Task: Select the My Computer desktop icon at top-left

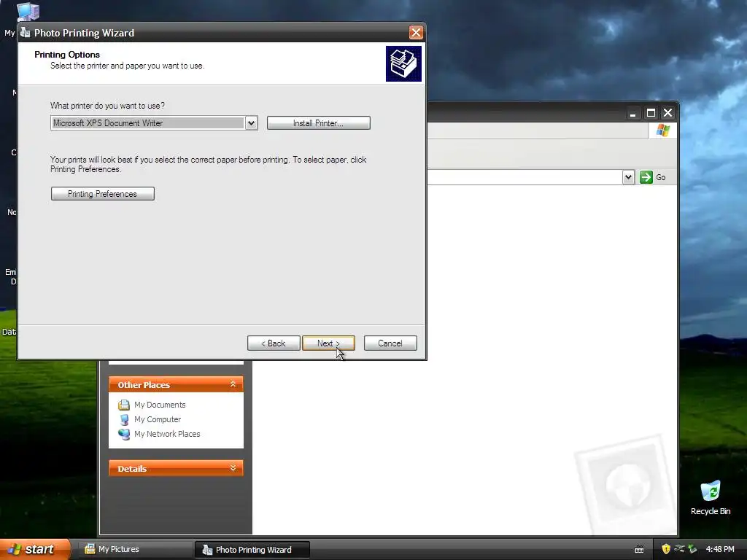Action: [x=28, y=12]
